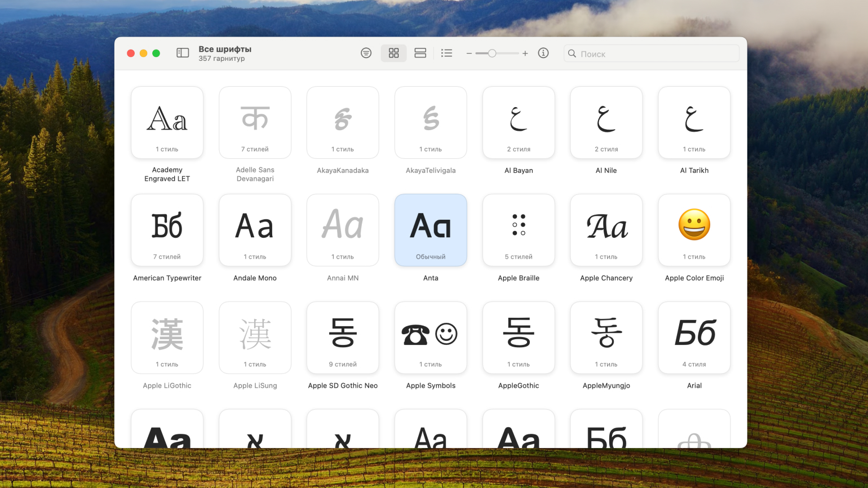The image size is (868, 488).
Task: Select the Al Bayan font
Action: [x=519, y=122]
